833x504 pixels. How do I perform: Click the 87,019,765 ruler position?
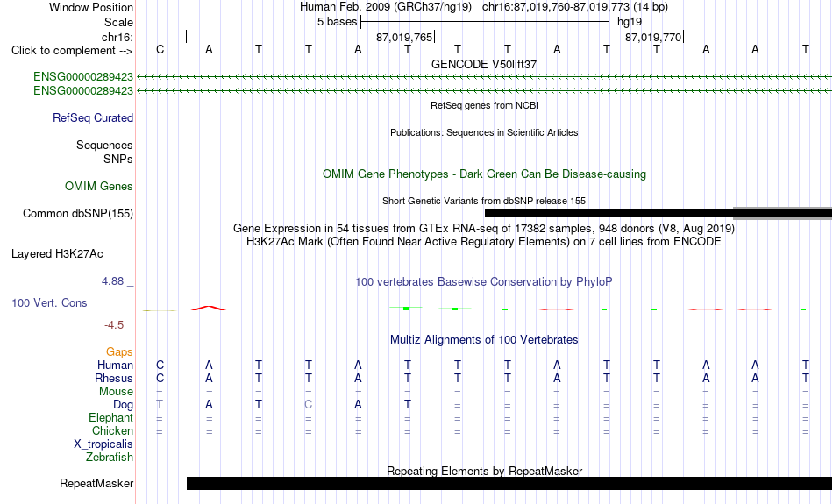click(404, 37)
